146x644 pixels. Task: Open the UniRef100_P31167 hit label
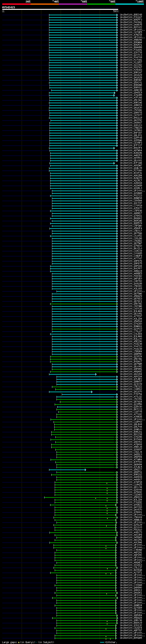coord(131,17)
